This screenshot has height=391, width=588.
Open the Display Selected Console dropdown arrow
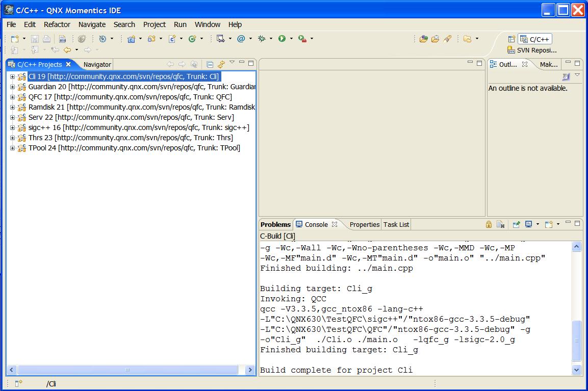pos(538,224)
